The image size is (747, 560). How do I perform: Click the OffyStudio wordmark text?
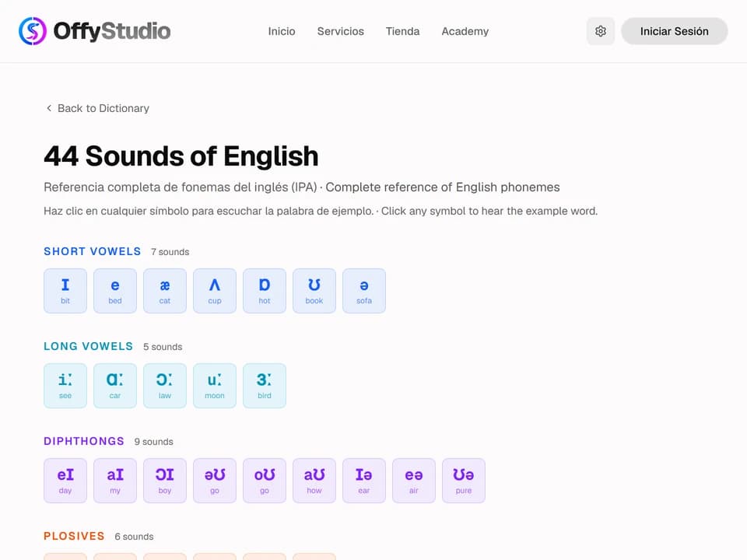[x=112, y=31]
